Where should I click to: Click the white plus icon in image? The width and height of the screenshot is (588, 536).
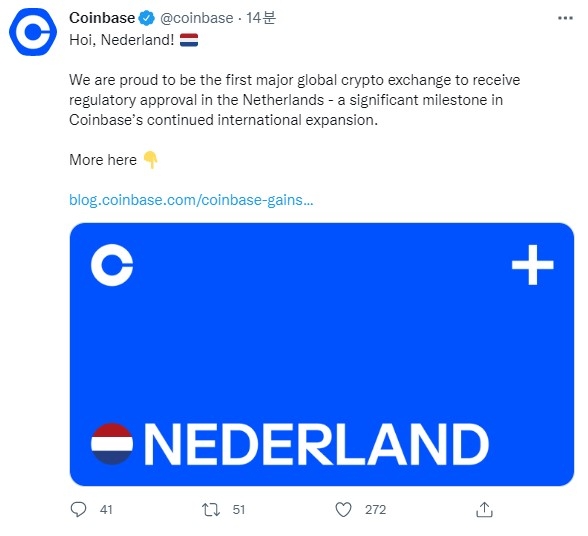point(532,265)
